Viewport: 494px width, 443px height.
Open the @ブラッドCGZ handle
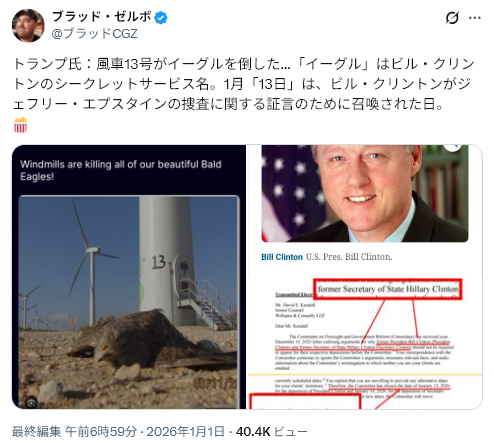coord(94,34)
